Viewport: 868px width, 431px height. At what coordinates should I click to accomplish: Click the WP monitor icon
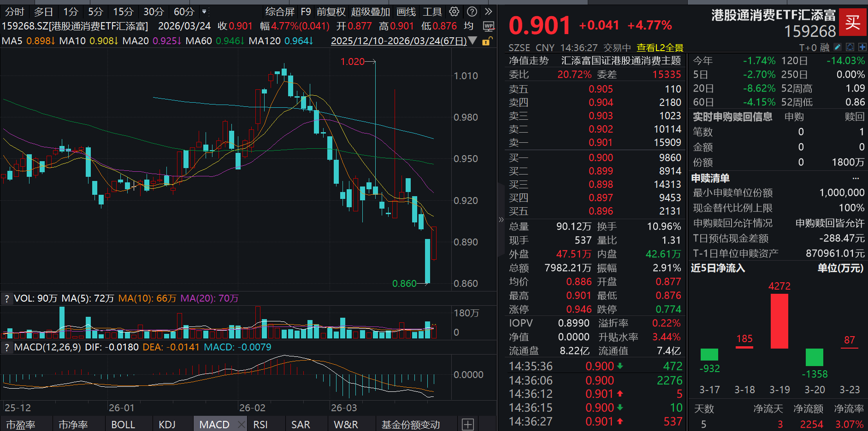point(488,26)
